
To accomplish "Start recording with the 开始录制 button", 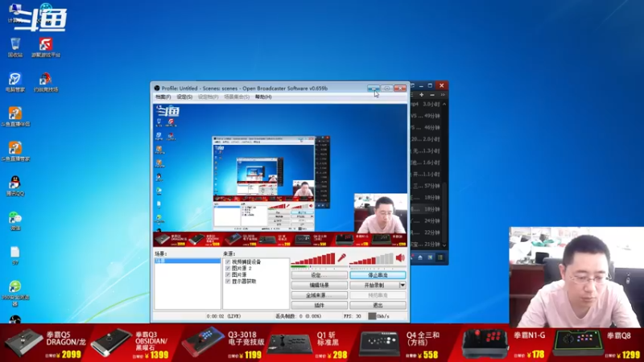I will [374, 286].
